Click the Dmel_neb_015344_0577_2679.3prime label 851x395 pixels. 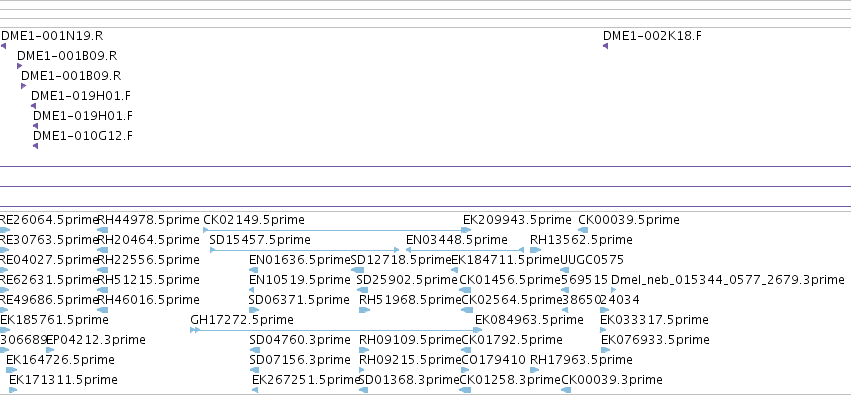pos(728,280)
